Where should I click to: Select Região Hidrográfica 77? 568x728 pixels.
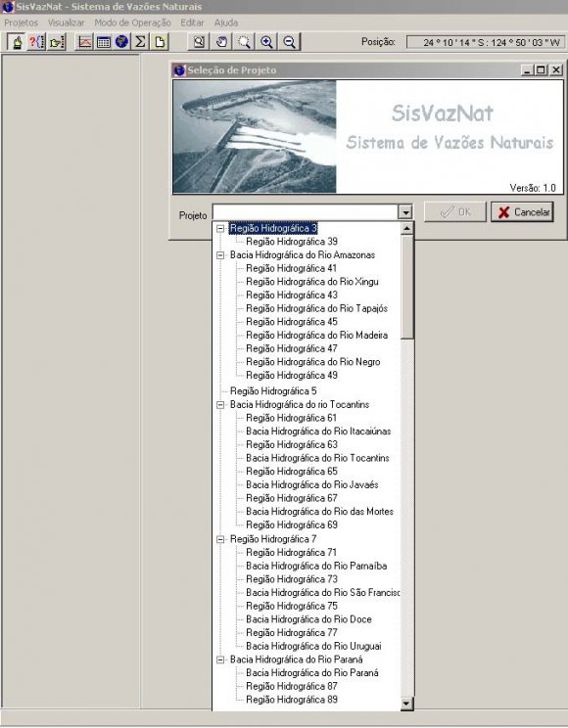tap(292, 633)
